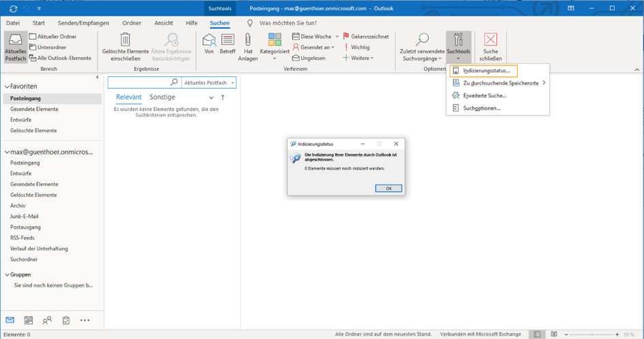Screen dimensions: 644x339
Task: Click the Send/Receive sync icon in title bar
Action: click(x=13, y=8)
